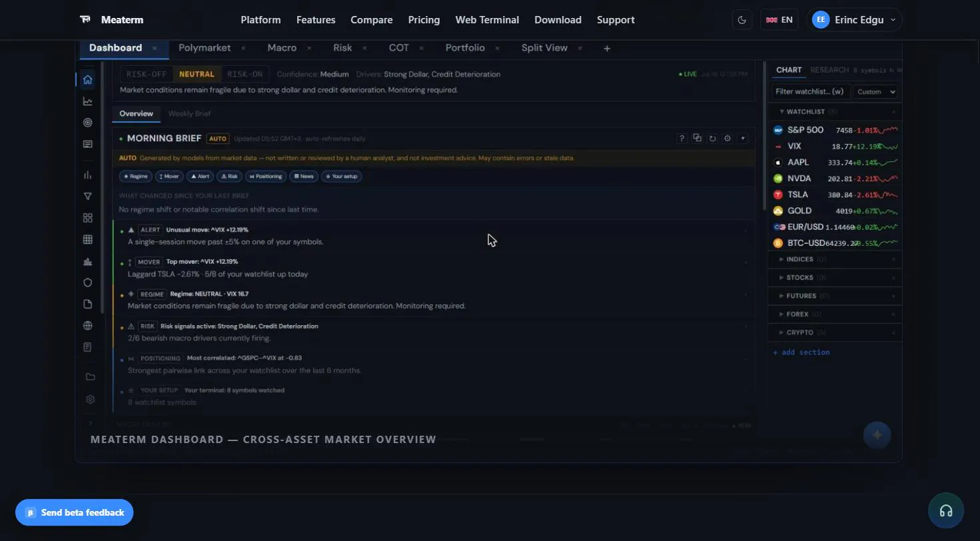Open Morning Brief settings gear icon
The width and height of the screenshot is (980, 541).
coord(728,139)
